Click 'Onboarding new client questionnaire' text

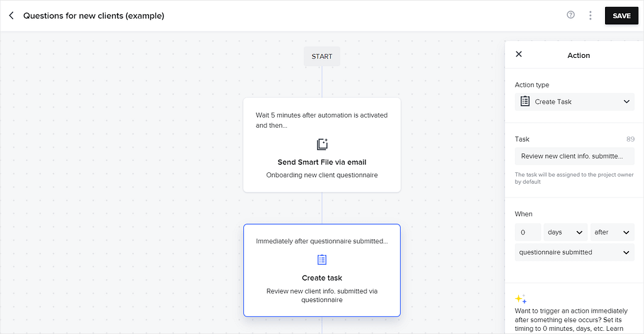point(322,175)
